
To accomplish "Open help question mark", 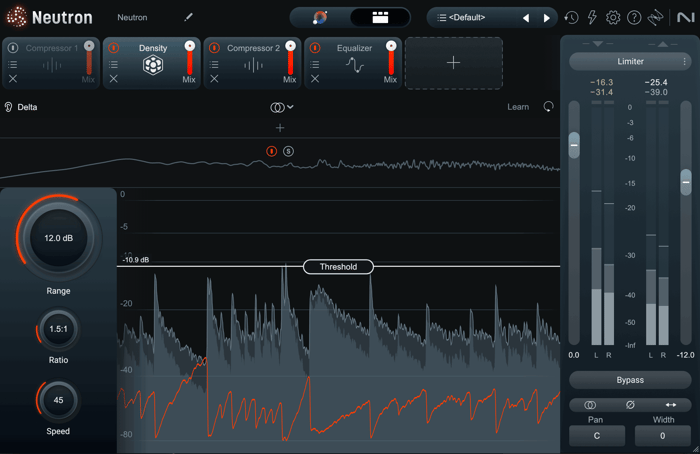I will (634, 17).
